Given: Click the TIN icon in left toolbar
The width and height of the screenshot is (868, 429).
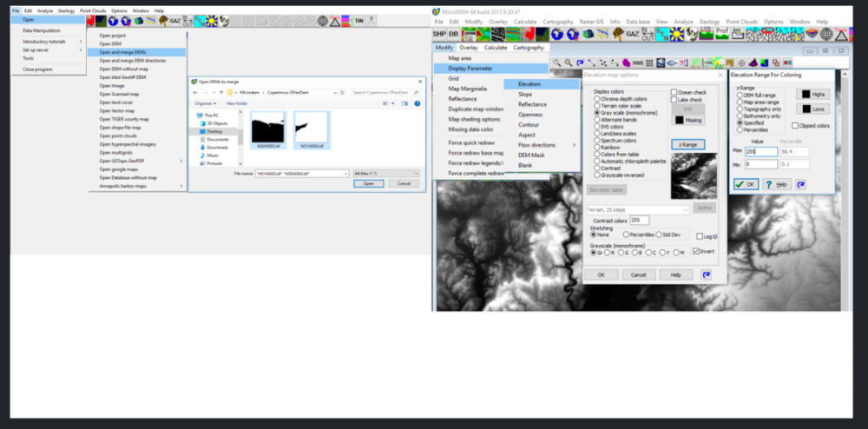Looking at the screenshot, I should pyautogui.click(x=358, y=21).
